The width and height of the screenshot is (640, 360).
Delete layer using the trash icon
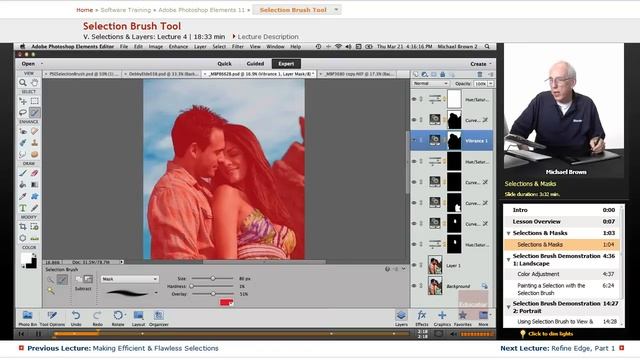[x=480, y=74]
